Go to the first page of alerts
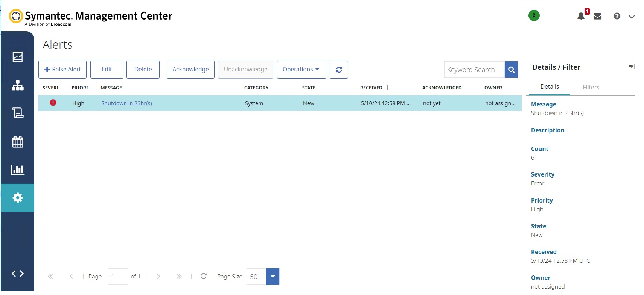The height and width of the screenshot is (295, 644). pos(50,277)
